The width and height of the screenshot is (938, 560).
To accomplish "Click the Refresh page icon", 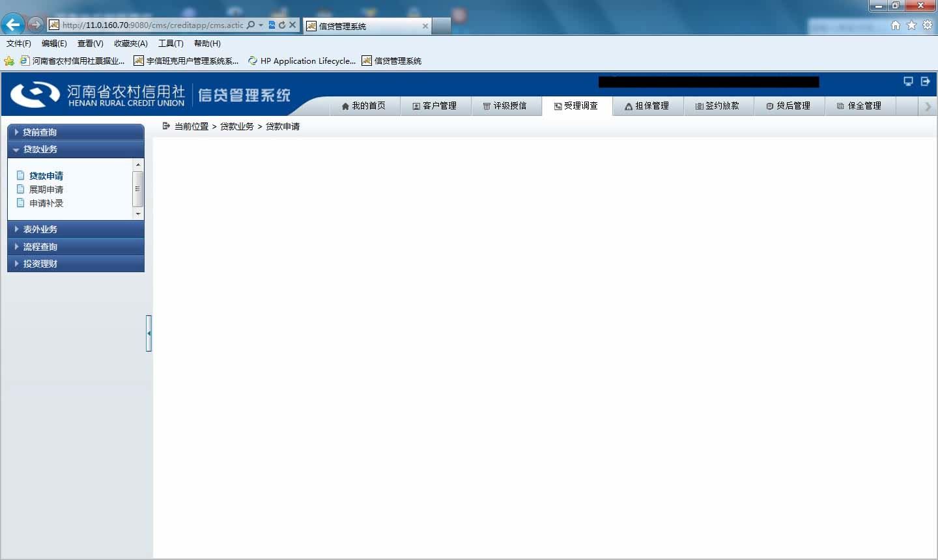I will tap(282, 25).
